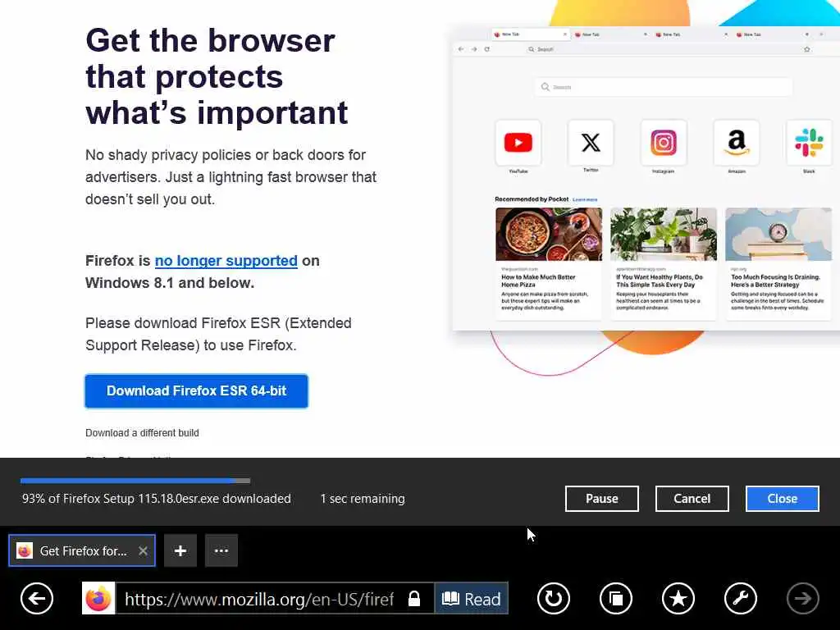840x630 pixels.
Task: Click the 'Recommended by Pocket' label in the preview
Action: [532, 199]
